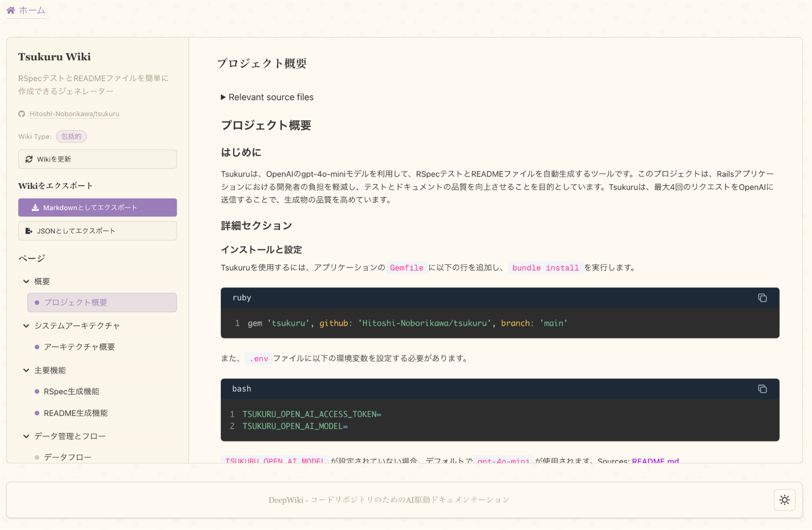Click the Gemfile inline code
This screenshot has width=812, height=530.
pyautogui.click(x=407, y=268)
